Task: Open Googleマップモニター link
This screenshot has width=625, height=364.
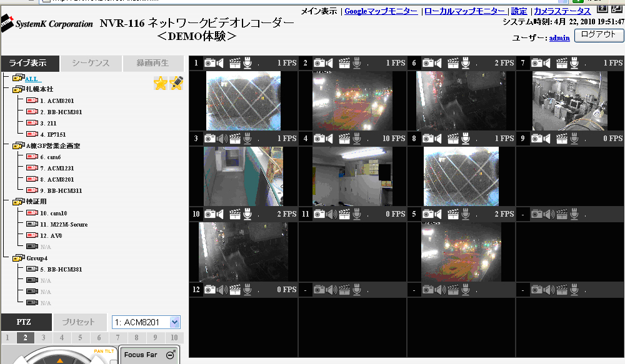Action: 381,11
